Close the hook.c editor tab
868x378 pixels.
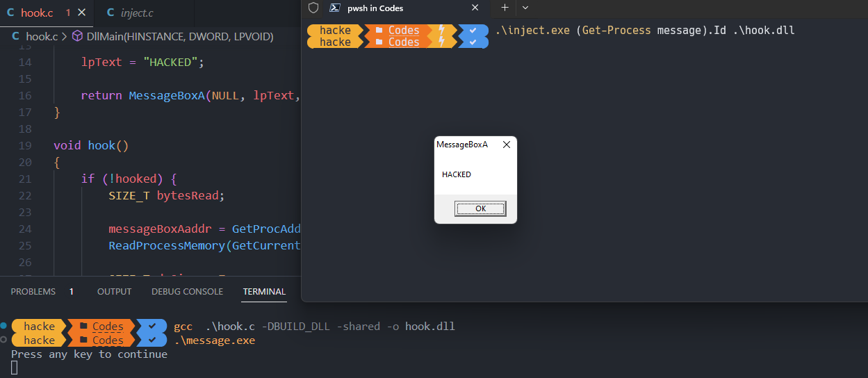pyautogui.click(x=83, y=13)
